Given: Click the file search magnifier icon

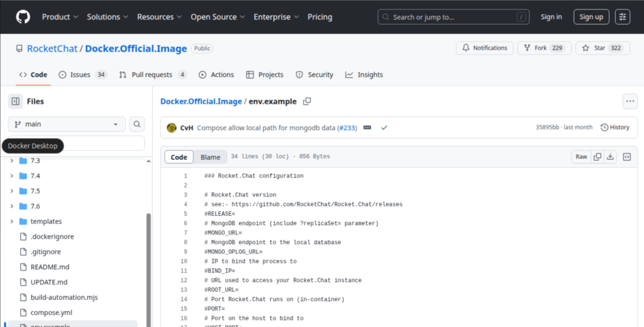Looking at the screenshot, I should [137, 124].
